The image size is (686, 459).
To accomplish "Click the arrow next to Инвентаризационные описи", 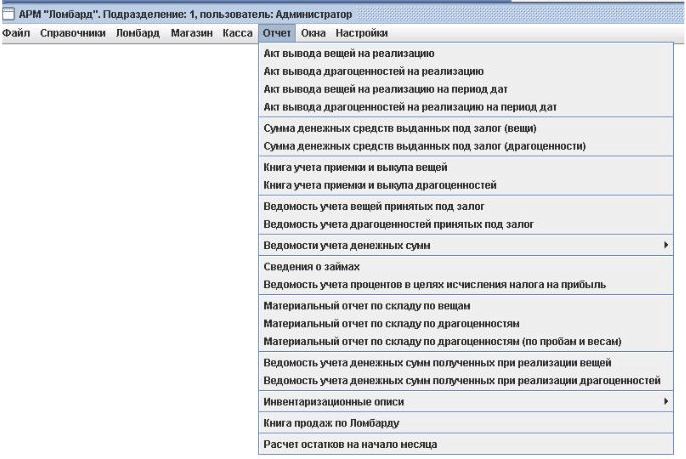I will 666,401.
